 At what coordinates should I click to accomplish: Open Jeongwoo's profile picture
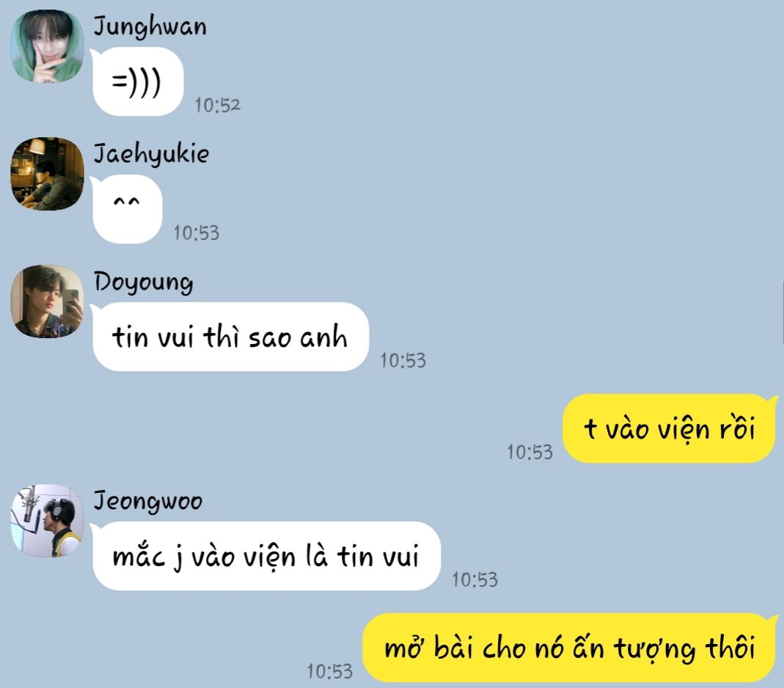[x=48, y=521]
